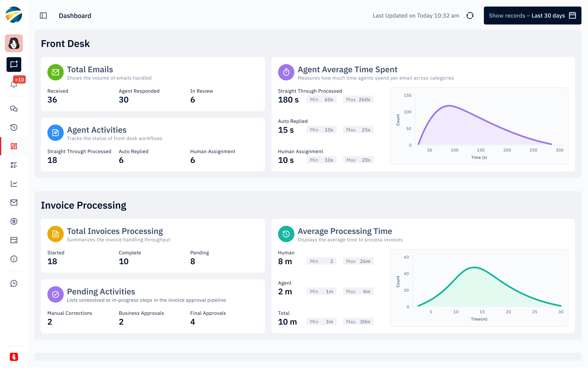Viewport: 588px width, 383px height.
Task: Open the mail envelope icon in sidebar
Action: pos(14,202)
